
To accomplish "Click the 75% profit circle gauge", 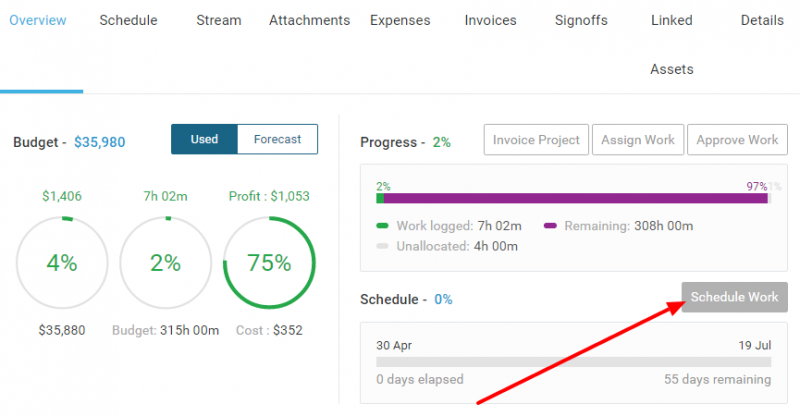I will tap(269, 263).
